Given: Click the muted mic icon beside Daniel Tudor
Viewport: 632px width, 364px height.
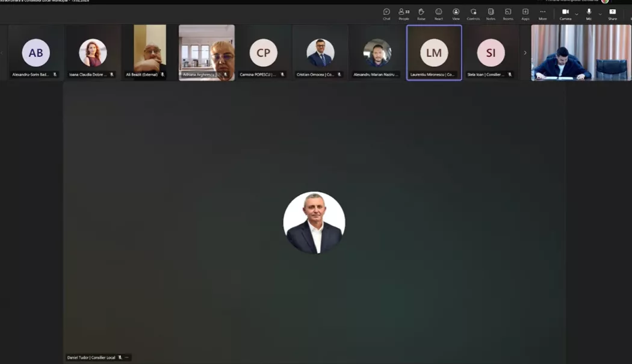Looking at the screenshot, I should (x=120, y=357).
